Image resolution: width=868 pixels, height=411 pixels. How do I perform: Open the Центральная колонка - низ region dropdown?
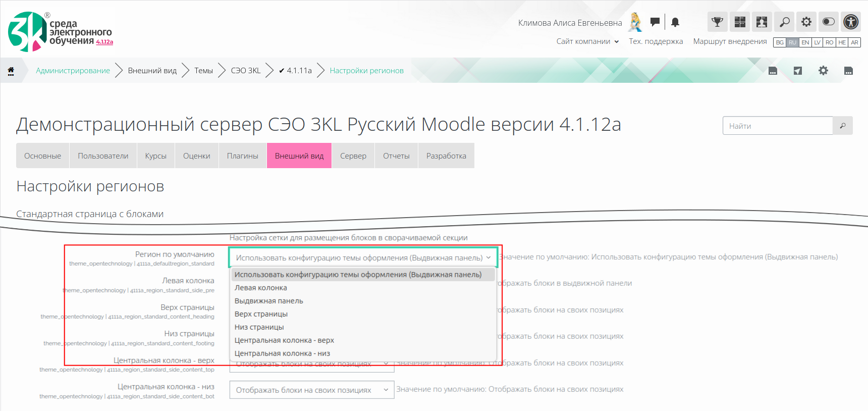[311, 390]
